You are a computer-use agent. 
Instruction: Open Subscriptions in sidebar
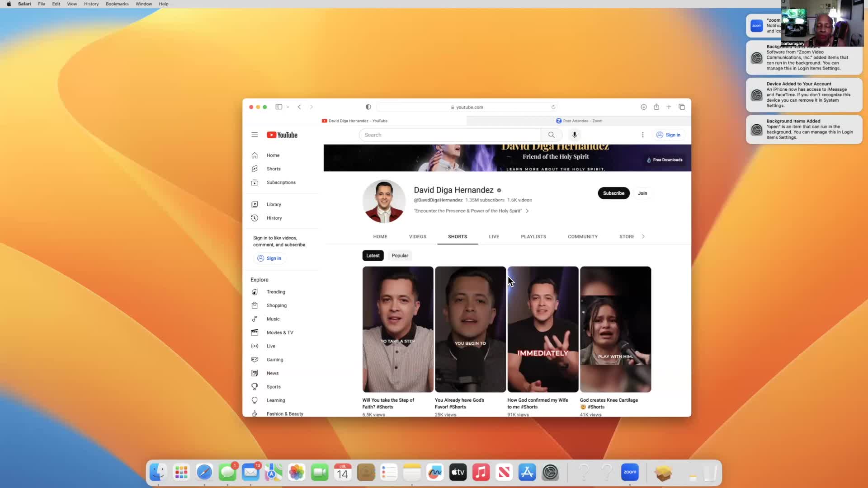(280, 182)
